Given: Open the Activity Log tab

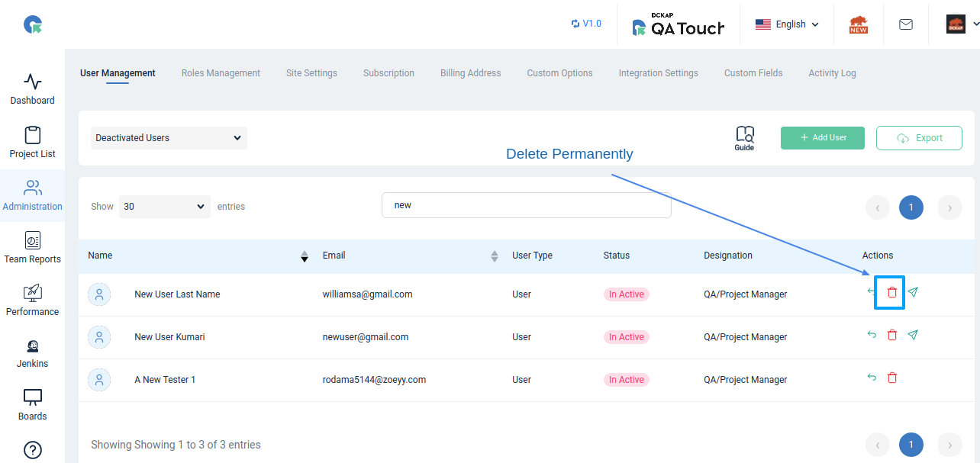Looking at the screenshot, I should tap(832, 73).
